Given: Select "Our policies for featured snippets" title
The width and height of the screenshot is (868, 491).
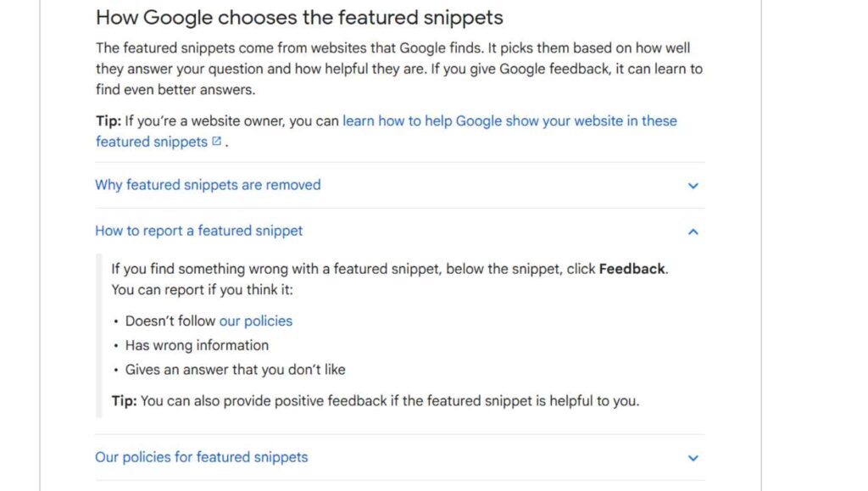Looking at the screenshot, I should coord(201,457).
